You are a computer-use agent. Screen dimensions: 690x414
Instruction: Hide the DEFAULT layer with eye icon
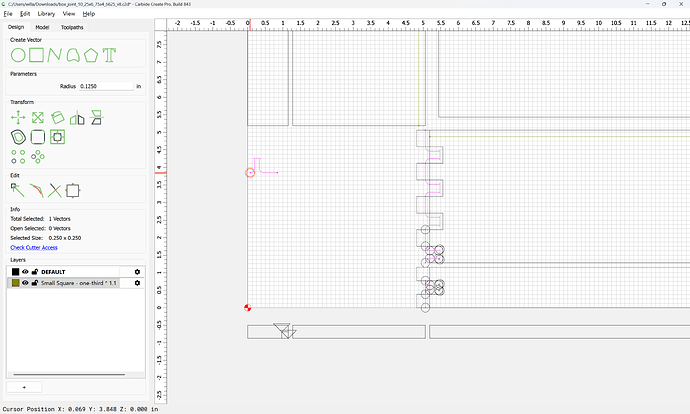click(25, 272)
